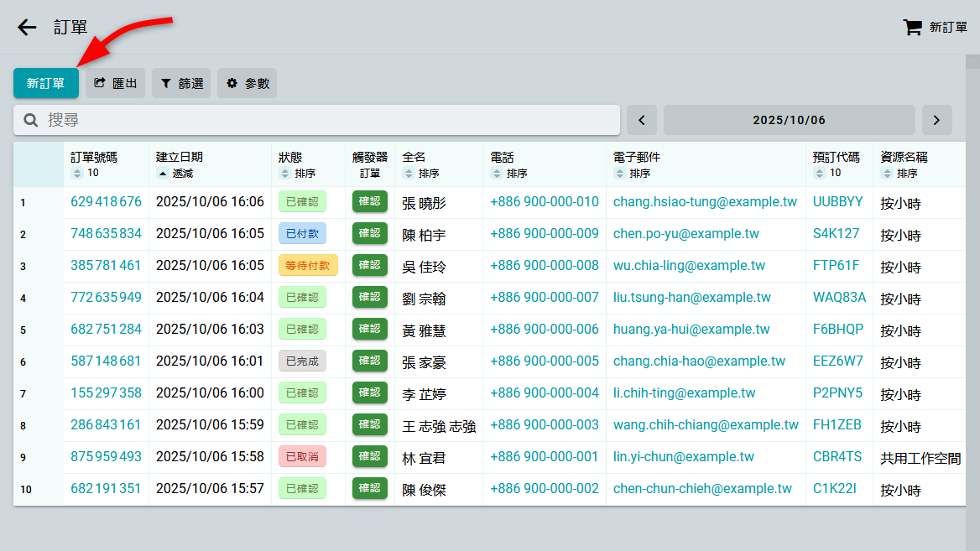The image size is (980, 551).
Task: Click the teal new order (新訂單) button
Action: [x=46, y=83]
